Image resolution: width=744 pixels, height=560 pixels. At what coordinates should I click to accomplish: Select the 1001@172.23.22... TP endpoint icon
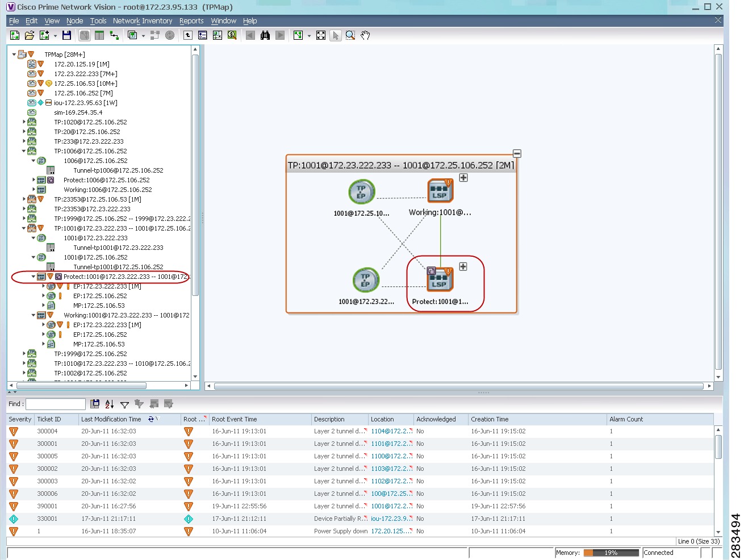pos(365,281)
